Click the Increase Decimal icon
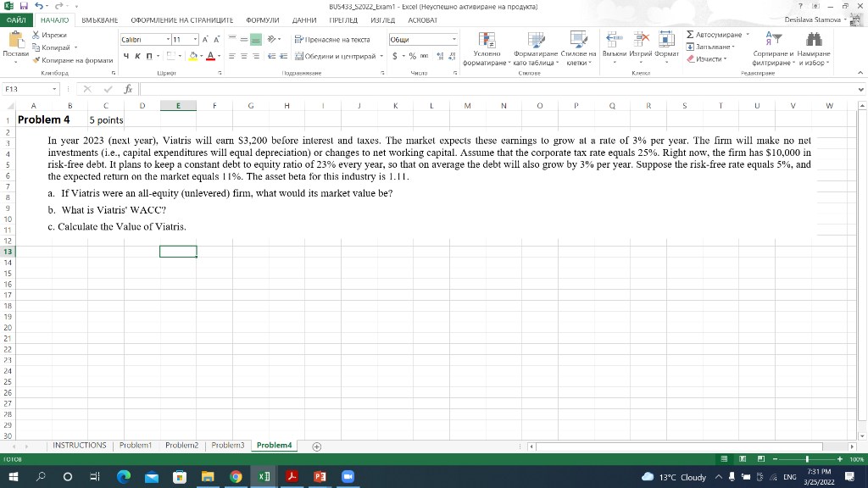 439,56
